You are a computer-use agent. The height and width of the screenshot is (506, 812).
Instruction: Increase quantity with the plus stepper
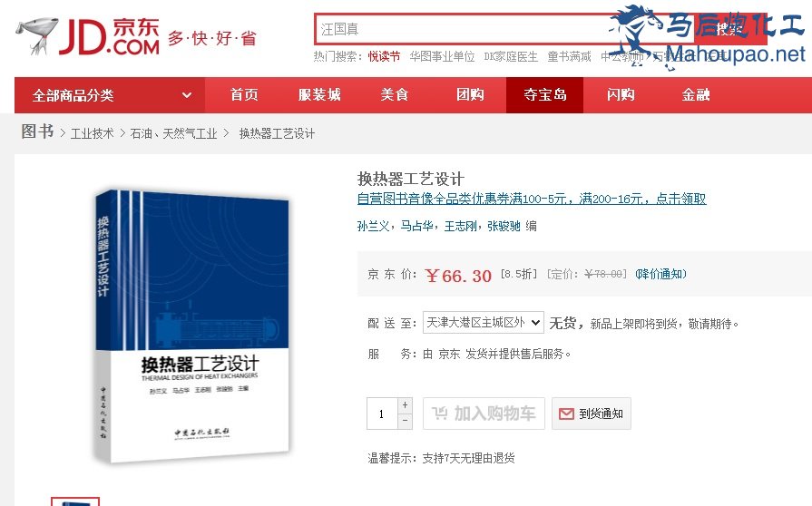[x=405, y=405]
